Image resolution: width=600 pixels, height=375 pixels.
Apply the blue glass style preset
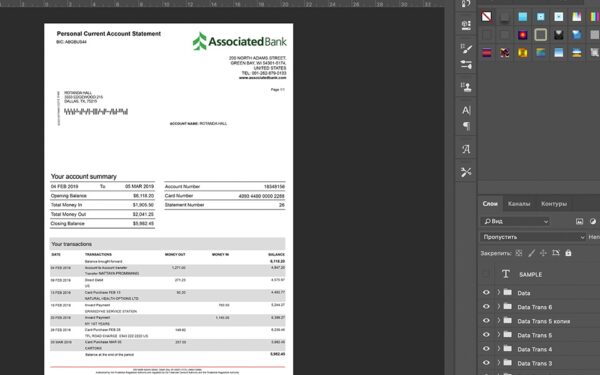point(577,35)
